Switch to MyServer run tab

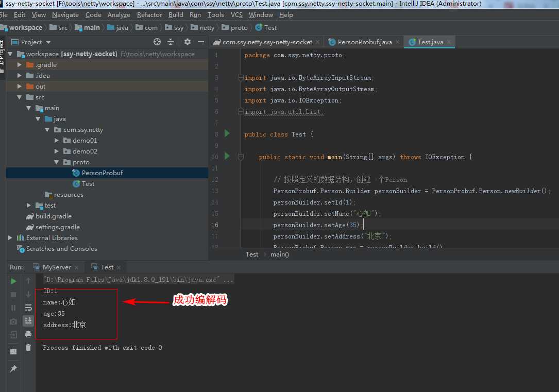click(56, 267)
